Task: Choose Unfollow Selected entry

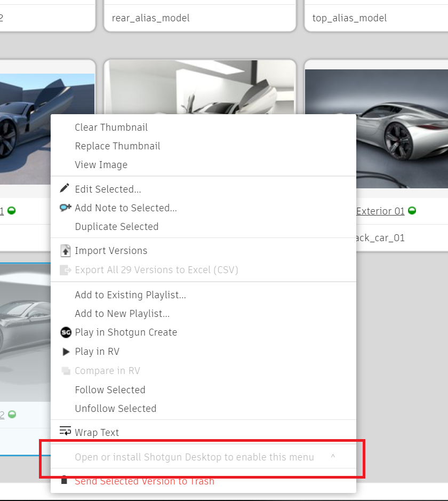Action: 116,409
